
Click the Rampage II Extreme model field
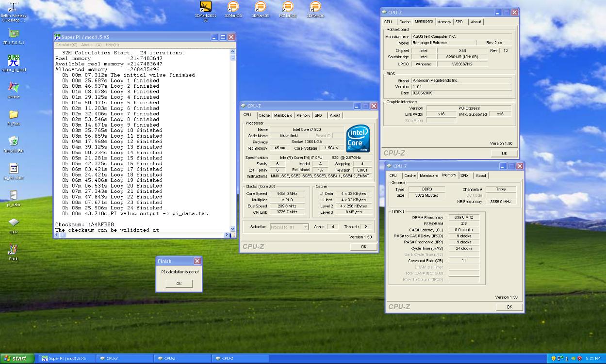(442, 43)
